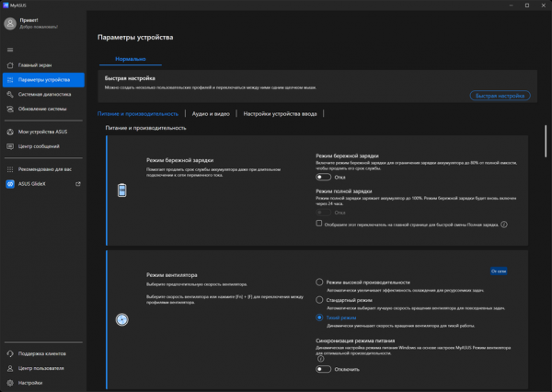Click Режим полной зарядки heading
Viewport: 552px width, 392px height.
[343, 191]
